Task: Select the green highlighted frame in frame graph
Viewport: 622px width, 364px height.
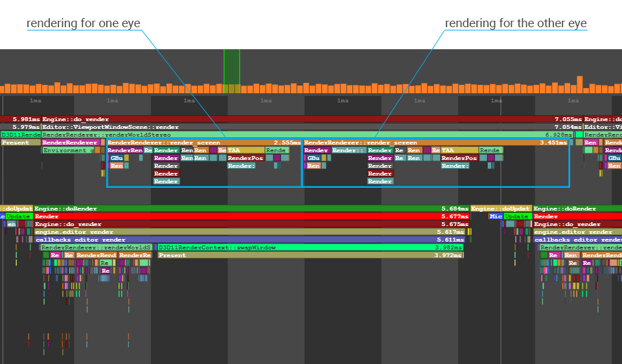Action: (231, 71)
